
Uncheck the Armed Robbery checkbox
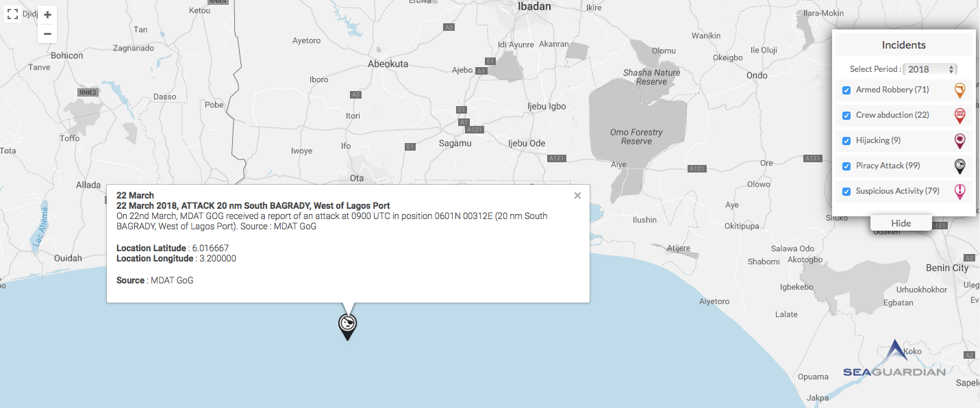(x=846, y=90)
